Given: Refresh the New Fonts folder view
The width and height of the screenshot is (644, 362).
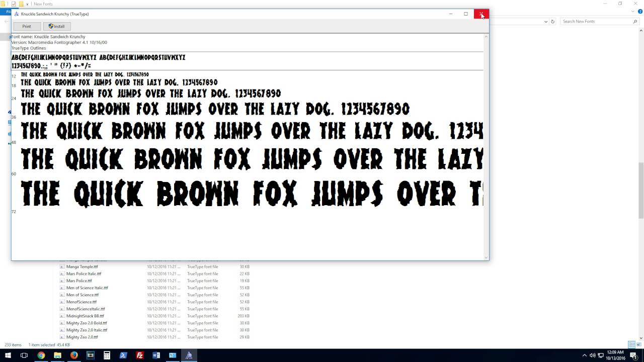Looking at the screenshot, I should pyautogui.click(x=552, y=22).
